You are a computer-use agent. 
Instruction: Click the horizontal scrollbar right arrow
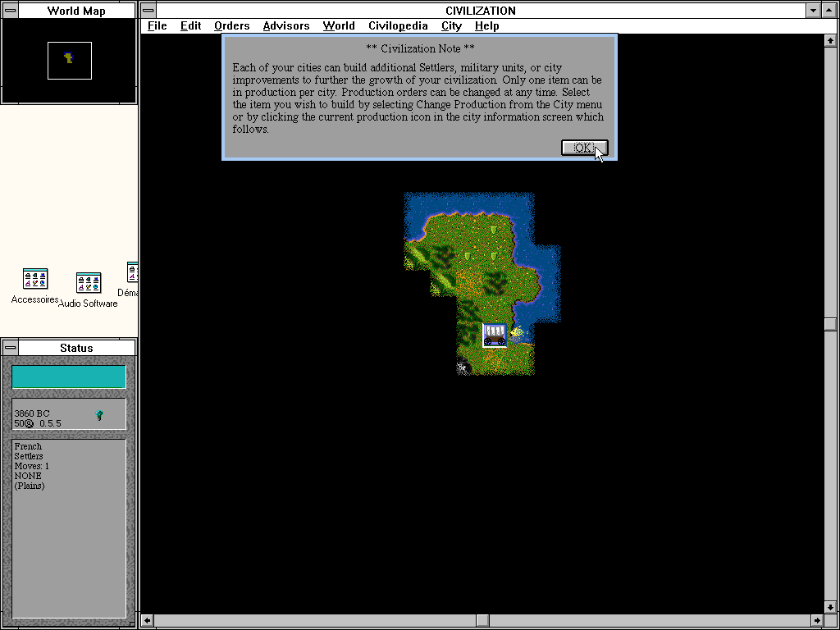[817, 620]
